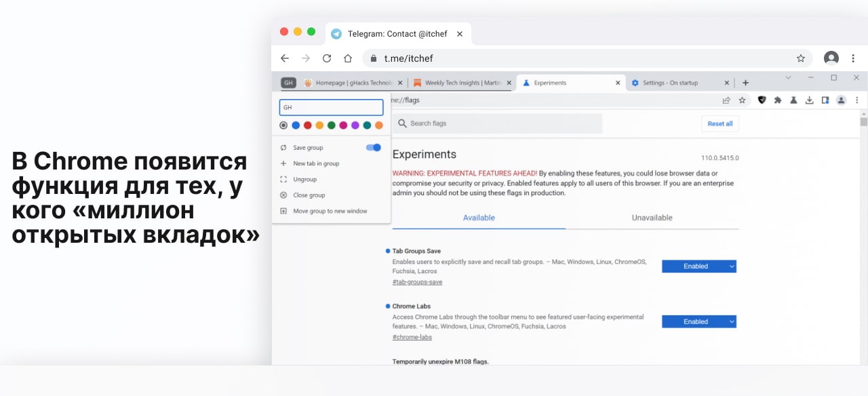Pick the purple group color

coord(355,125)
